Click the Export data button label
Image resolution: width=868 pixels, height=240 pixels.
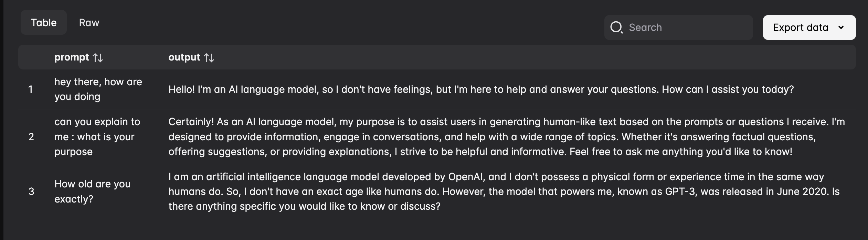(x=800, y=28)
